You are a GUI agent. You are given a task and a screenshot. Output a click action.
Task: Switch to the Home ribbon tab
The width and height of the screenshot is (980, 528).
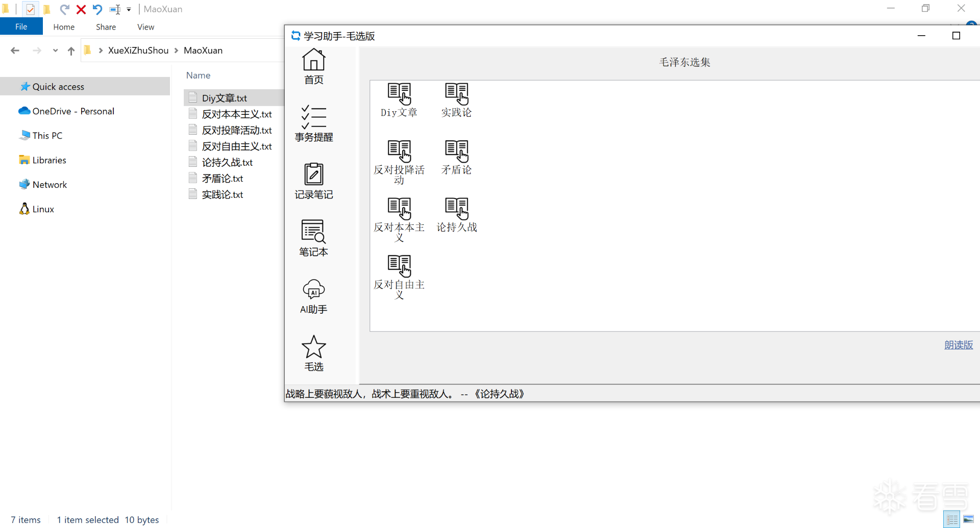pos(64,27)
